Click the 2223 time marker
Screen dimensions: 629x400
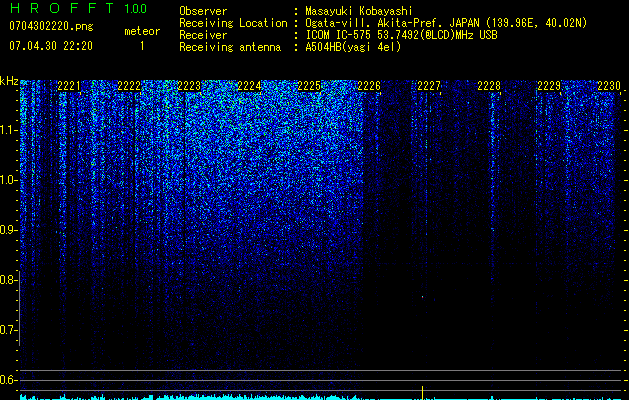(189, 86)
